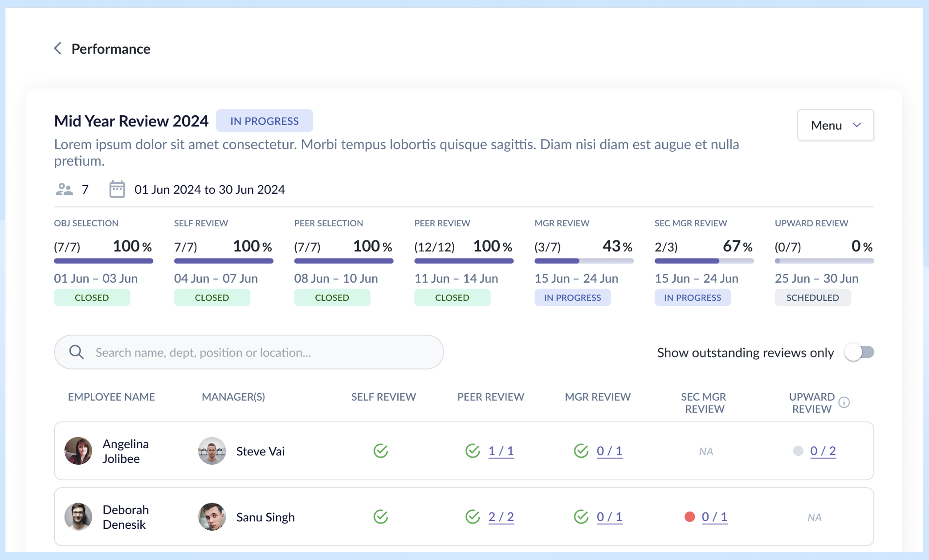Click Angelina Jolibee's self review checkmark
The height and width of the screenshot is (560, 929).
pos(381,451)
